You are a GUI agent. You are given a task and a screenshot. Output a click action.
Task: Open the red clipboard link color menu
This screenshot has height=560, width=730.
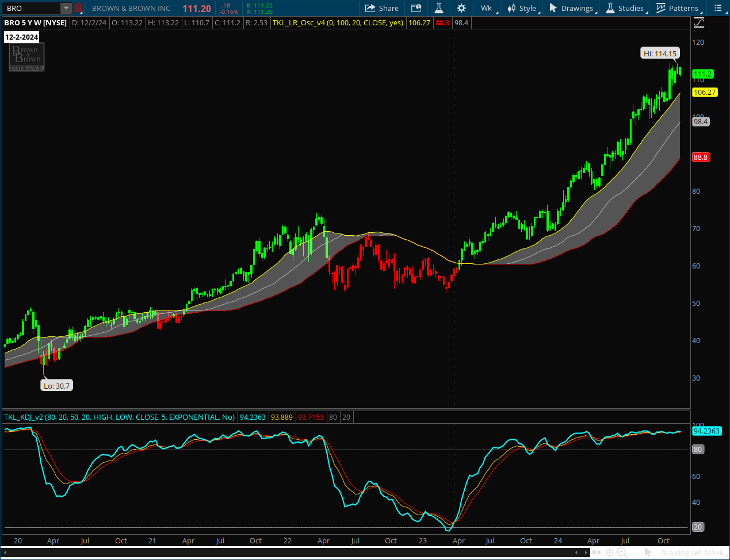(x=79, y=8)
